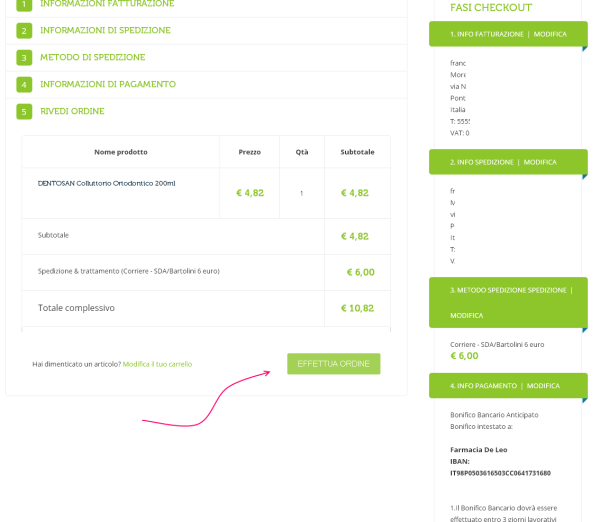Click Modifica next to Info Fatturazione
Screen dimensions: 600x522
[550, 34]
